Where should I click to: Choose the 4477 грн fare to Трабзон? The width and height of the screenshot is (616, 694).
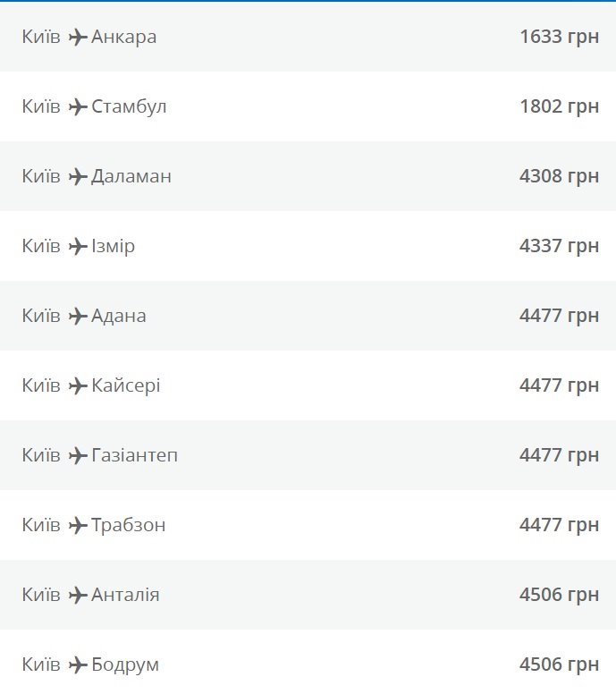pos(559,526)
